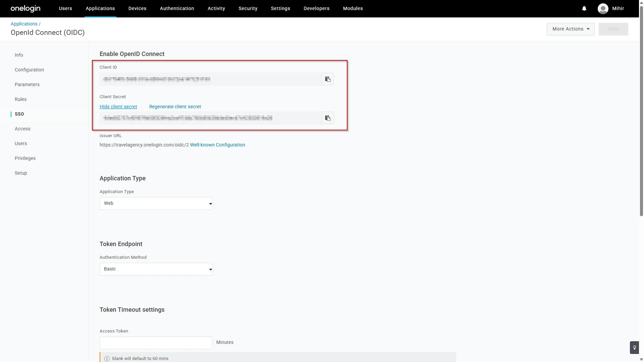This screenshot has height=362, width=644.
Task: Open the Developers top menu
Action: click(x=317, y=8)
